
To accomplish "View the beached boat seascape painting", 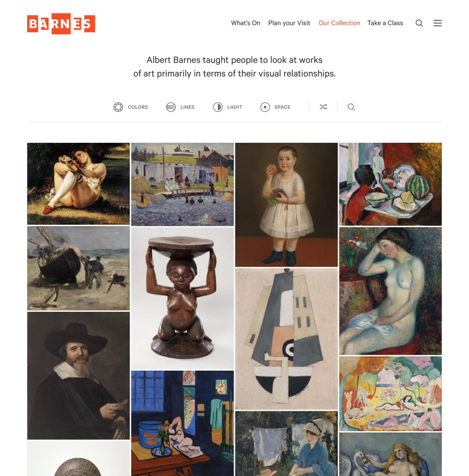I will pos(78,268).
